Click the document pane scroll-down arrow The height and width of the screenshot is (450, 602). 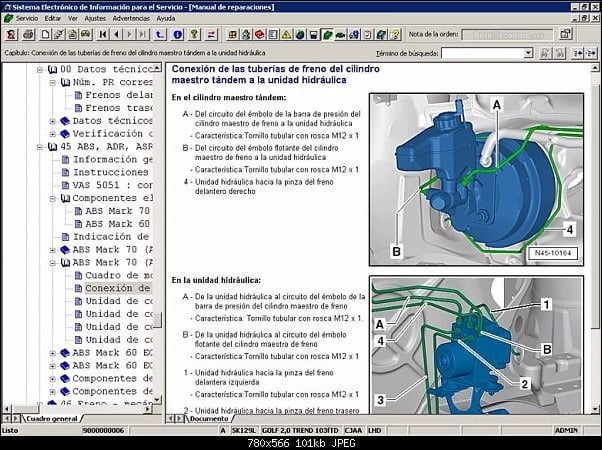(x=595, y=409)
